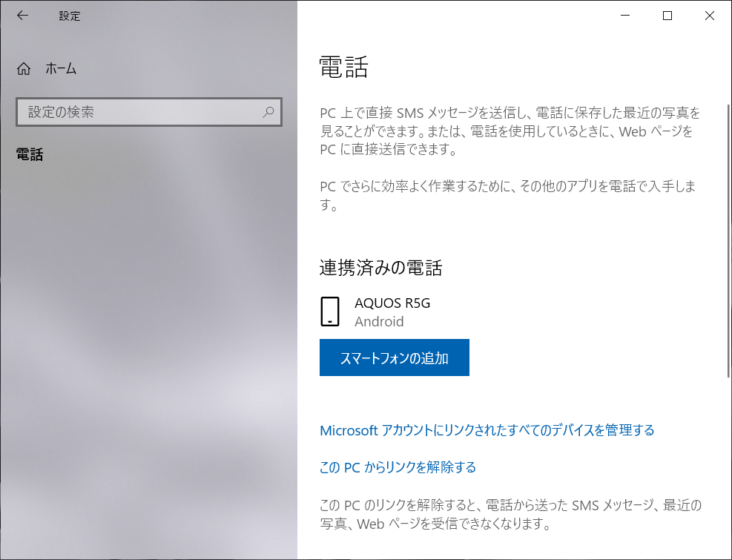The height and width of the screenshot is (560, 732).
Task: Close the settings window
Action: click(x=710, y=16)
